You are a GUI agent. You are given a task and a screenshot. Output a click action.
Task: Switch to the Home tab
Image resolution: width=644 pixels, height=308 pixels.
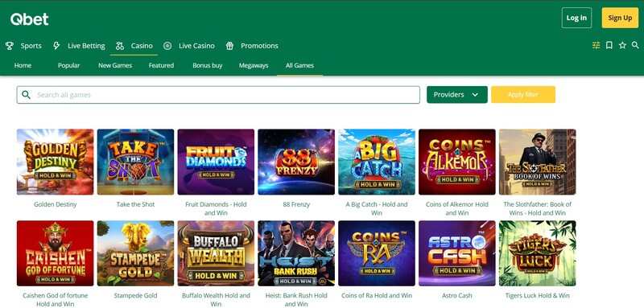pyautogui.click(x=23, y=65)
